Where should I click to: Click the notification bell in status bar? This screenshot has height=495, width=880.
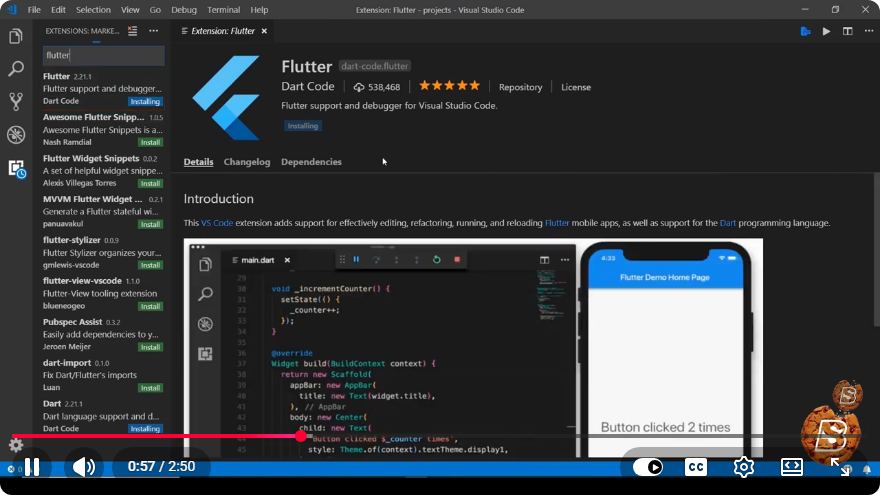click(867, 469)
